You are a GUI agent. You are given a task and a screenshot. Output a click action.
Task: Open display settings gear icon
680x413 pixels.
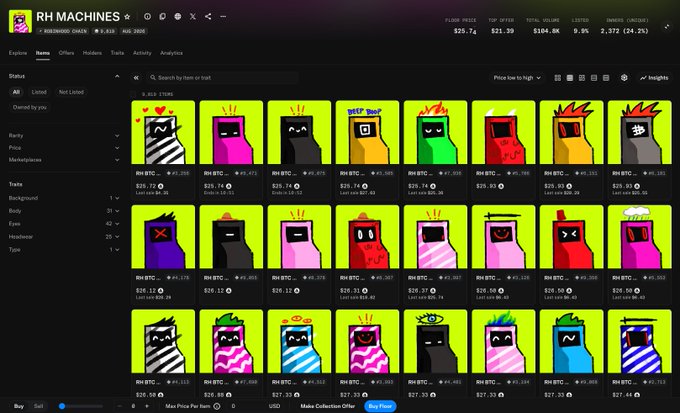pyautogui.click(x=624, y=78)
